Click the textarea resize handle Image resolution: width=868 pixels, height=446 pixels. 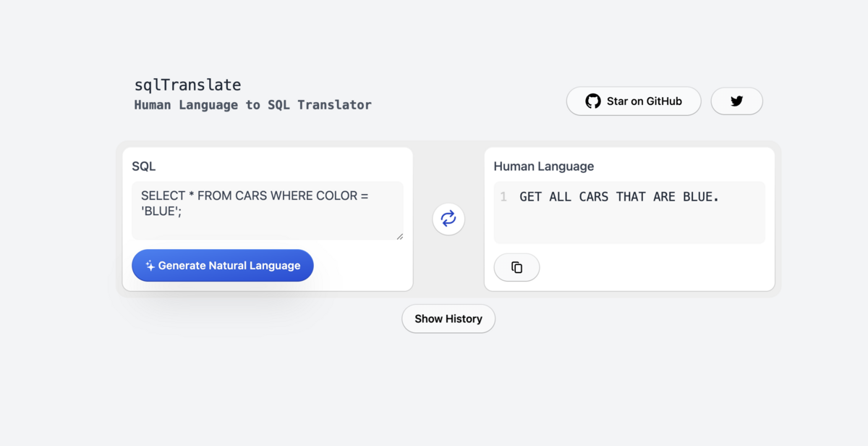click(399, 235)
